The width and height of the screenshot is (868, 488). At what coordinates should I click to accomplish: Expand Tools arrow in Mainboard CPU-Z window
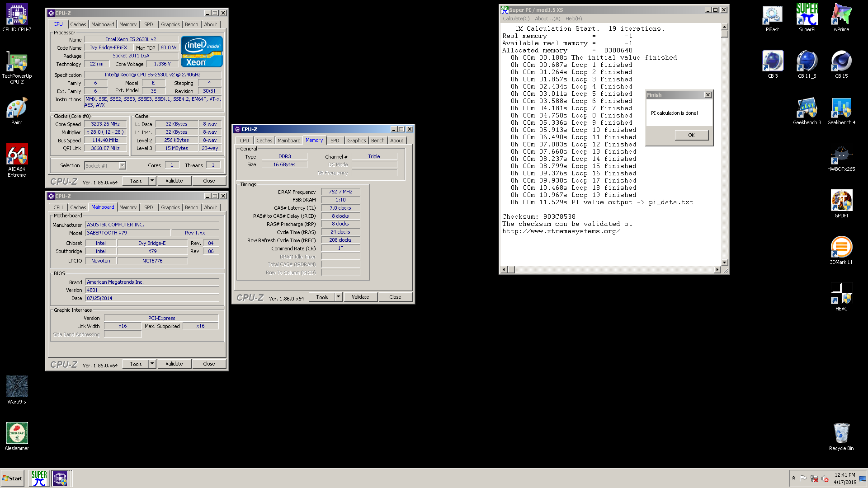(x=152, y=364)
